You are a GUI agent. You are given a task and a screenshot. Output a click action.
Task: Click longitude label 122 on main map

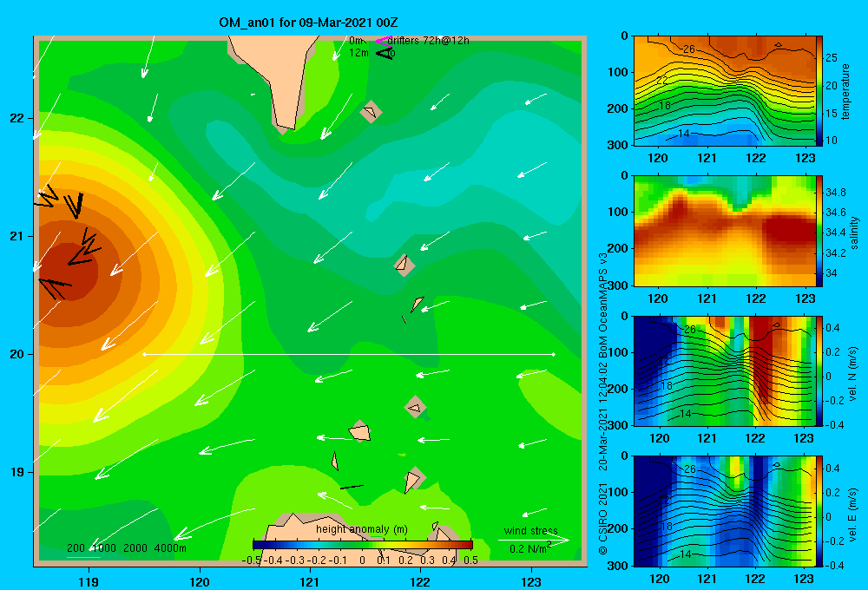pyautogui.click(x=420, y=581)
